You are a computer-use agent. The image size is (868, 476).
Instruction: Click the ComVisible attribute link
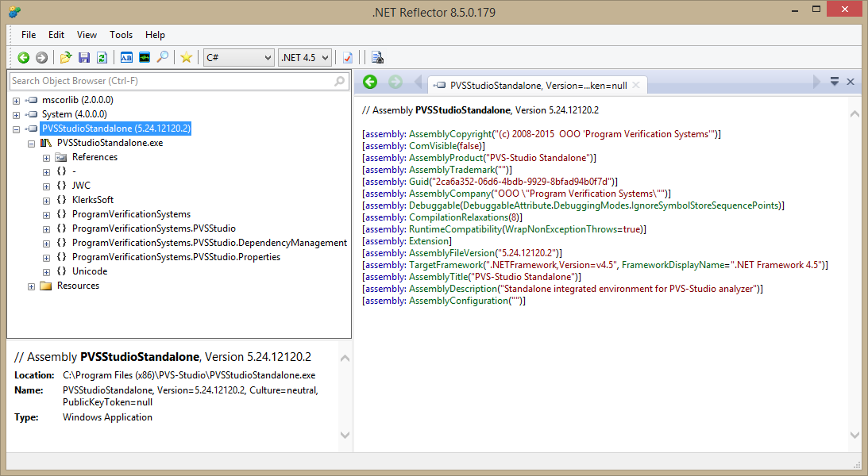(x=433, y=146)
